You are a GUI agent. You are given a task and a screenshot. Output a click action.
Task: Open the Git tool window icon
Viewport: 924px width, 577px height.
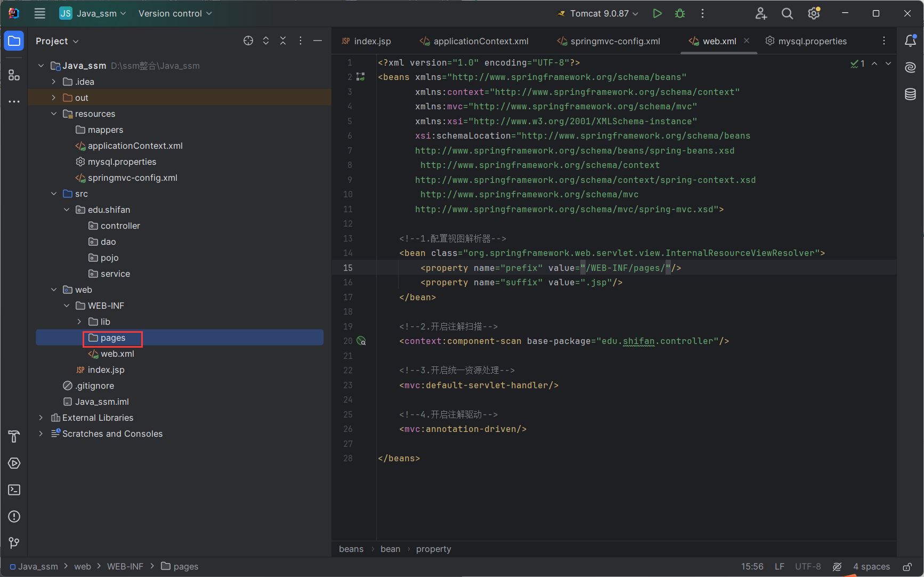[14, 542]
